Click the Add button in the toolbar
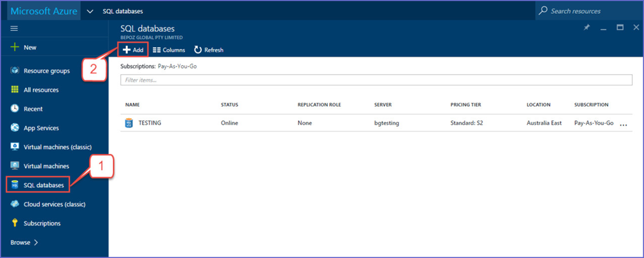This screenshot has height=258, width=644. coord(133,50)
